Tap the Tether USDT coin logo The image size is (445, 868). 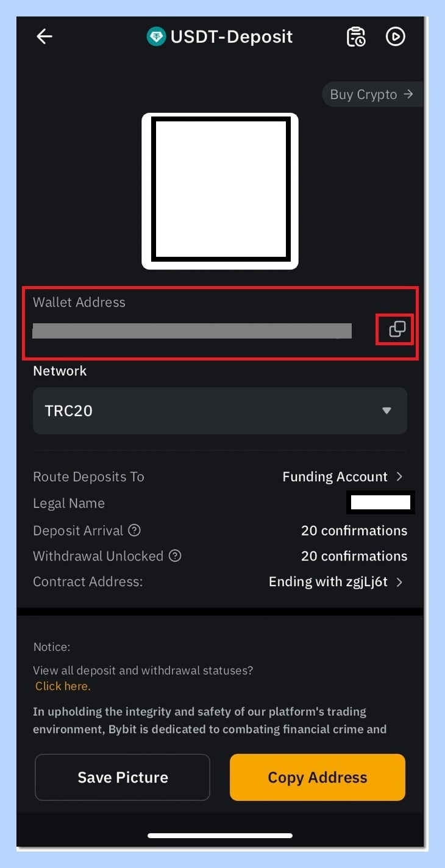click(157, 37)
